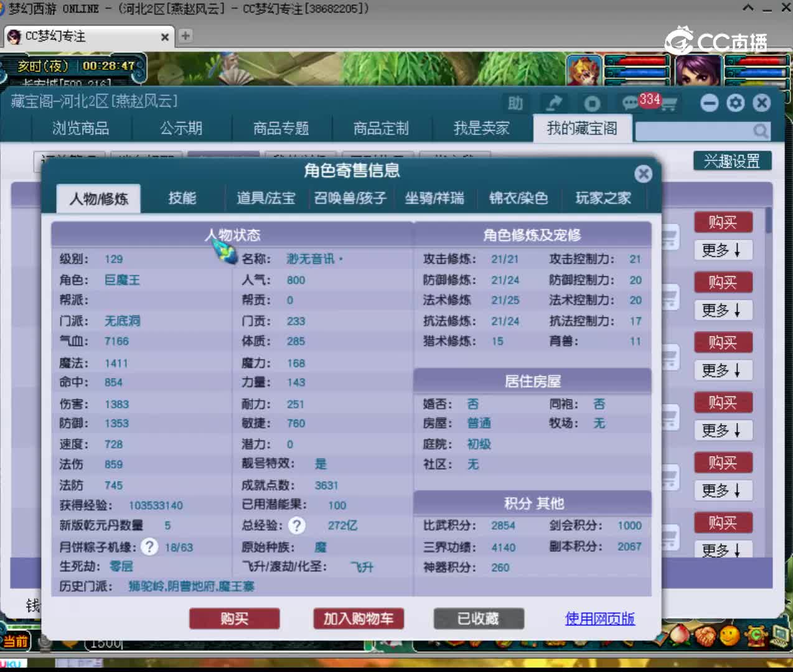Select the 玩家之家 tab
The height and width of the screenshot is (672, 793).
click(603, 198)
